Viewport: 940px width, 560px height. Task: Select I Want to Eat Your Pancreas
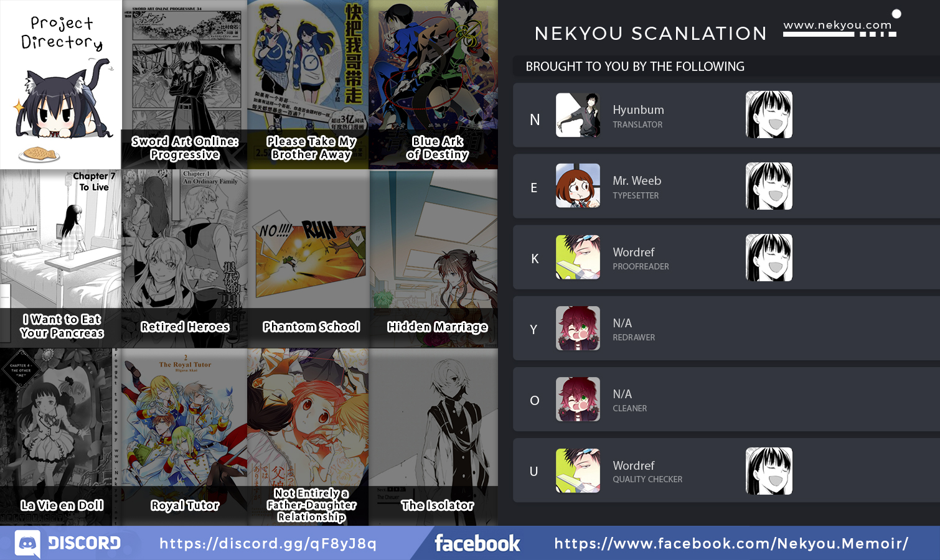pyautogui.click(x=61, y=259)
